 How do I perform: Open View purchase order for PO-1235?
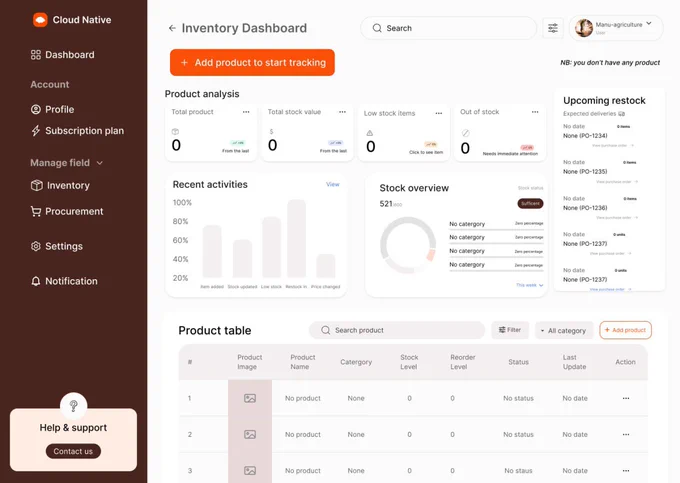point(617,182)
